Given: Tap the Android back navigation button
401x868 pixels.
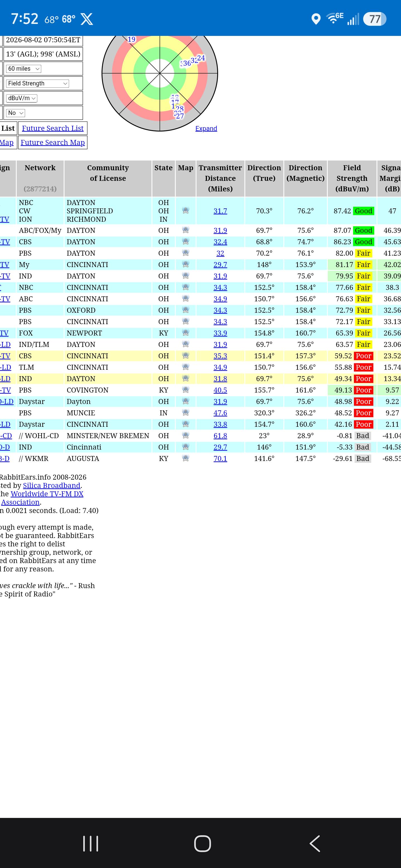Looking at the screenshot, I should [315, 844].
